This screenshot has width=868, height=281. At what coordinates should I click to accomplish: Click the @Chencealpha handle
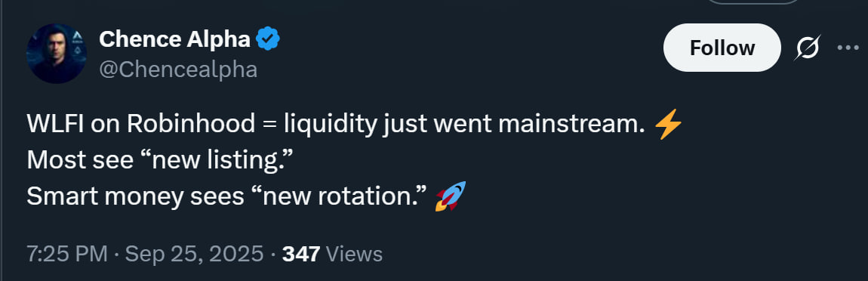[178, 69]
